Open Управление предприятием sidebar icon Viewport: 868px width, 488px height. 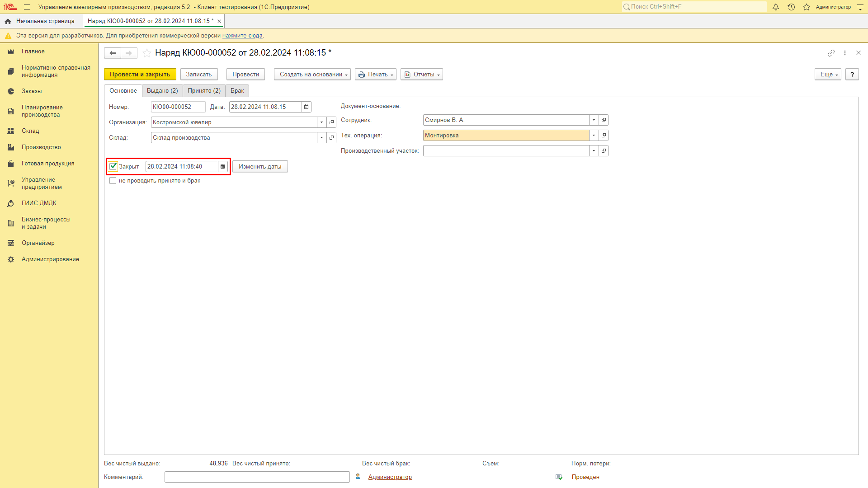(x=11, y=183)
